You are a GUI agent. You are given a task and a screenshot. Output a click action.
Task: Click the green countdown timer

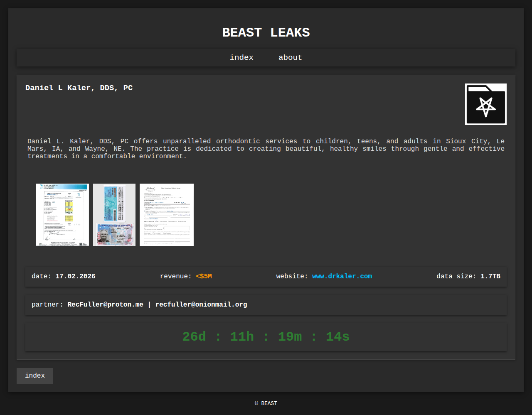(266, 336)
